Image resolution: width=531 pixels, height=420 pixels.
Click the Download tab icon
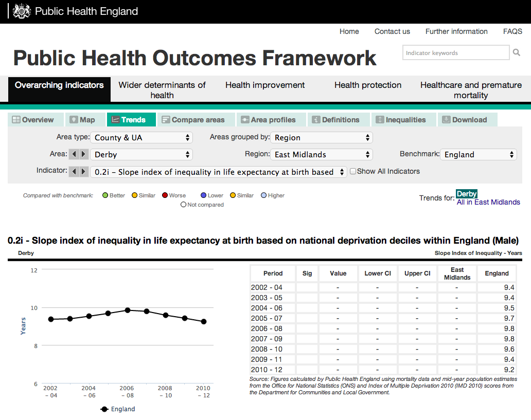pos(446,120)
